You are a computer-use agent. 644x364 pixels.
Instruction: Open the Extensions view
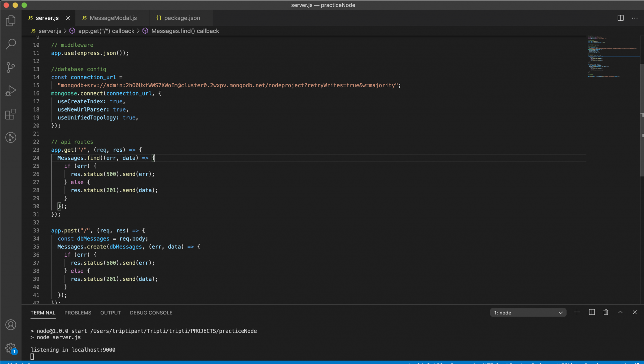pos(11,114)
